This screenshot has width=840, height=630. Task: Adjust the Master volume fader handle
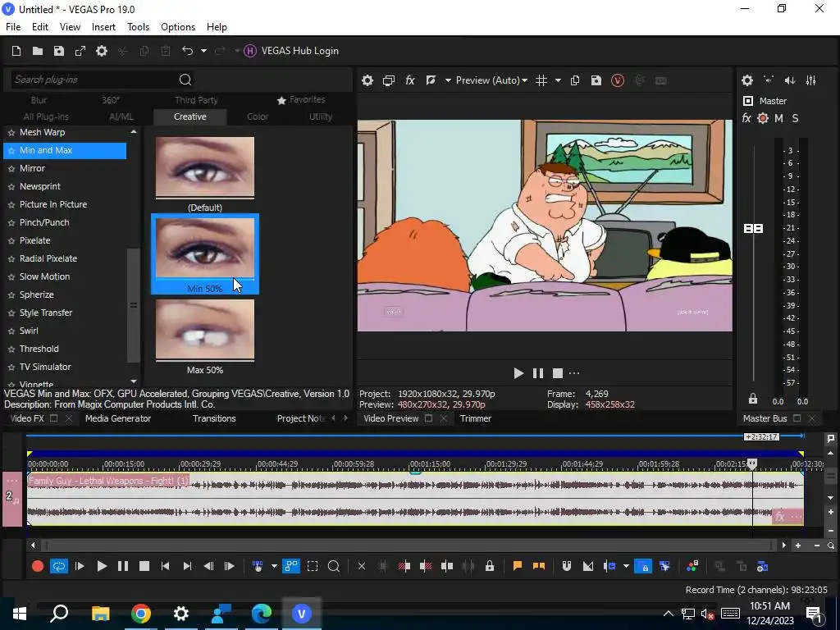[x=754, y=229]
